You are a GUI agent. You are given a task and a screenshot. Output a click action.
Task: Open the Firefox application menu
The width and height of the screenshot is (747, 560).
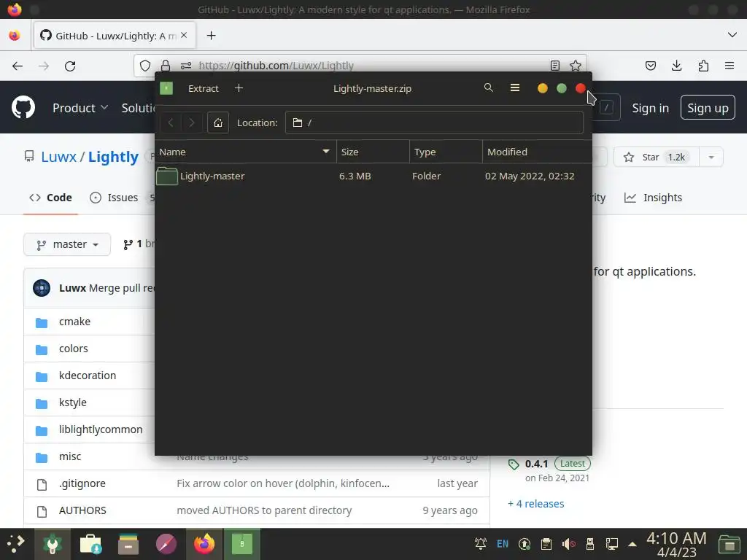729,66
